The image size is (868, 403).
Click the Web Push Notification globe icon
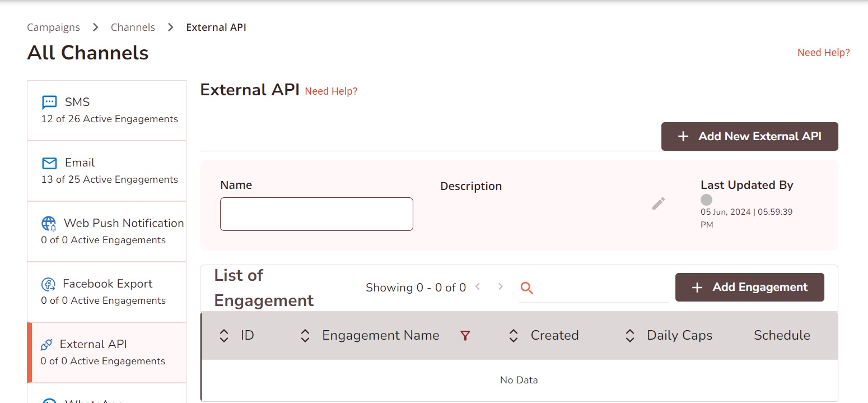point(49,224)
